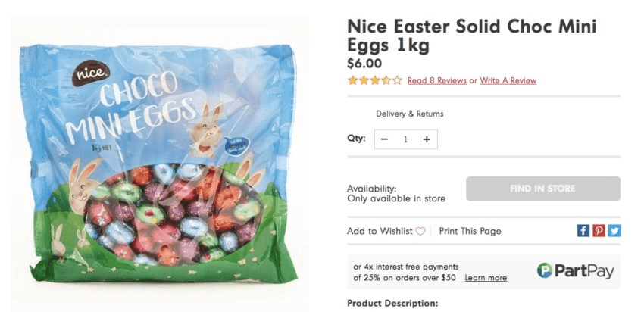Open the Read 8 Reviews link

[436, 80]
